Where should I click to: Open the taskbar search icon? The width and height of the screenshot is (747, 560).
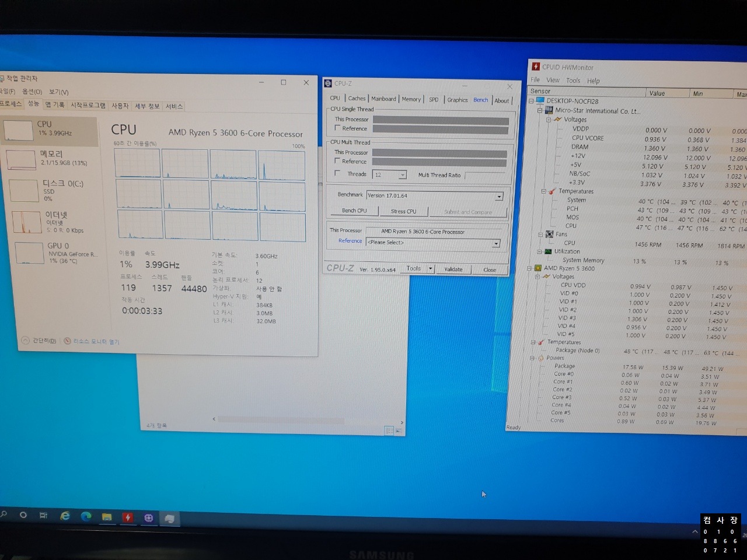coord(4,514)
